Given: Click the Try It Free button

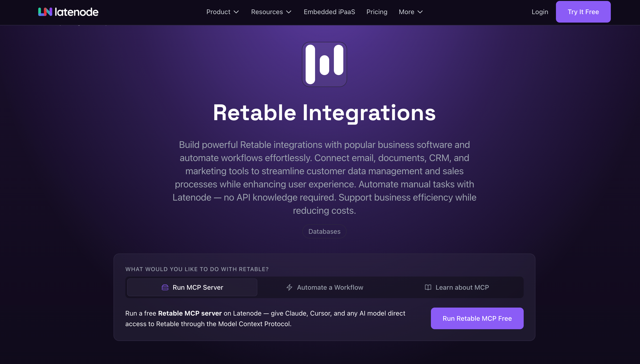Looking at the screenshot, I should [x=583, y=12].
